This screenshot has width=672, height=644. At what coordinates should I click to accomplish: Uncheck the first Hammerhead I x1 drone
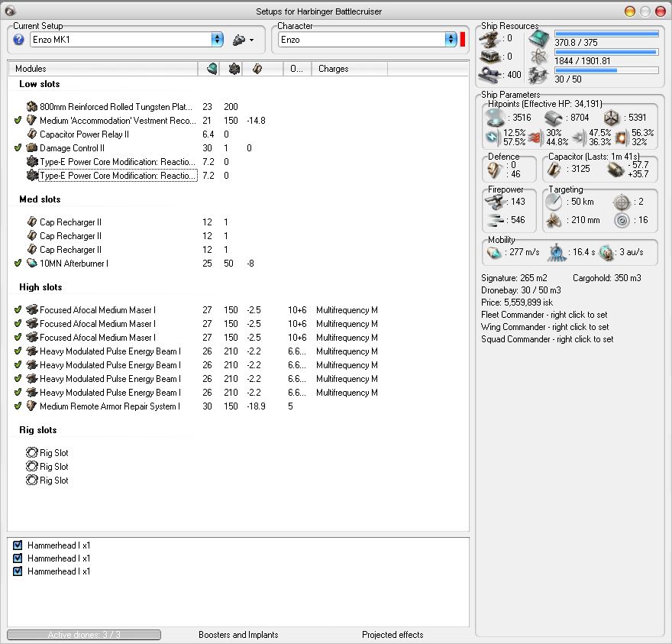click(x=18, y=545)
